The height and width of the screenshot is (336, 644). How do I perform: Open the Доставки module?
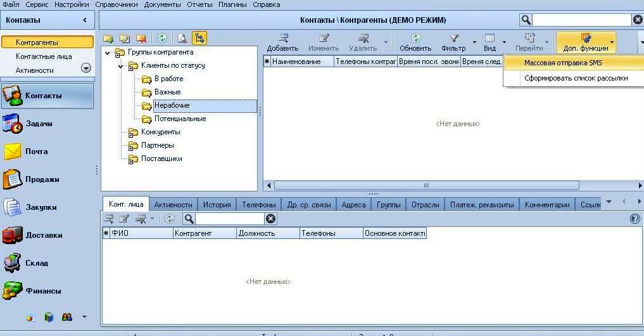[x=47, y=235]
